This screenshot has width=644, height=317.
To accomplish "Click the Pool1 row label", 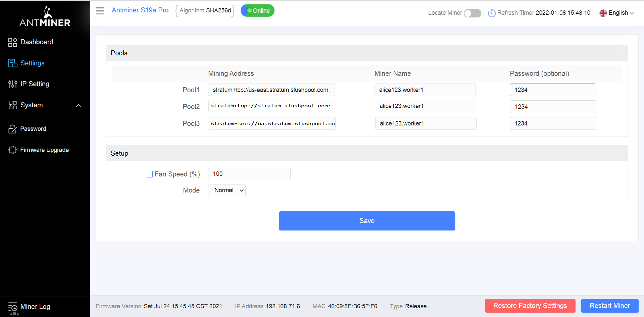I will [x=191, y=90].
